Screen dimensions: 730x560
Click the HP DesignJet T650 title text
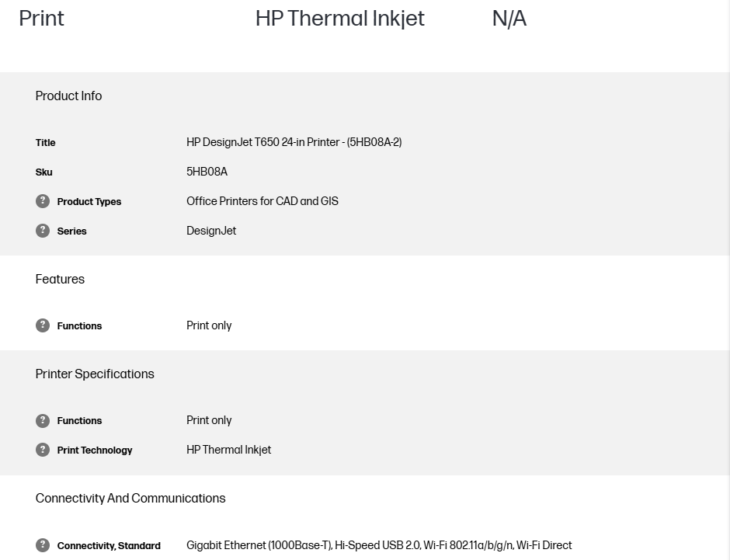[294, 142]
